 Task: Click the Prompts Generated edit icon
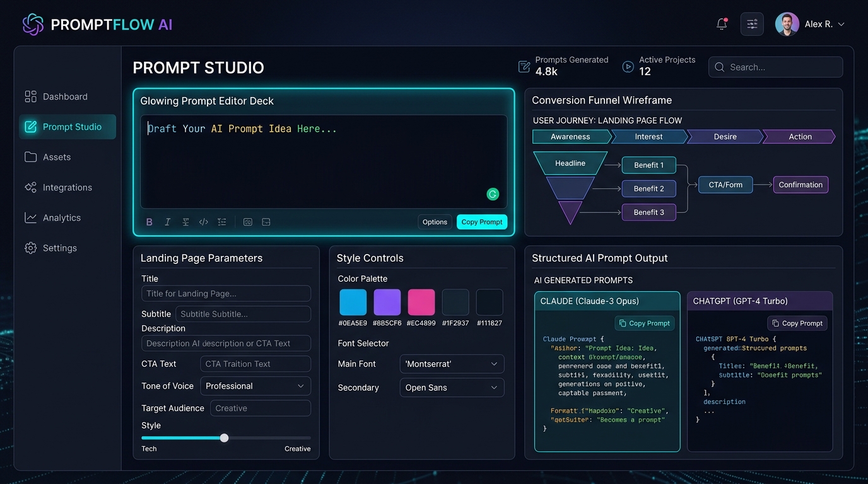[x=524, y=66]
